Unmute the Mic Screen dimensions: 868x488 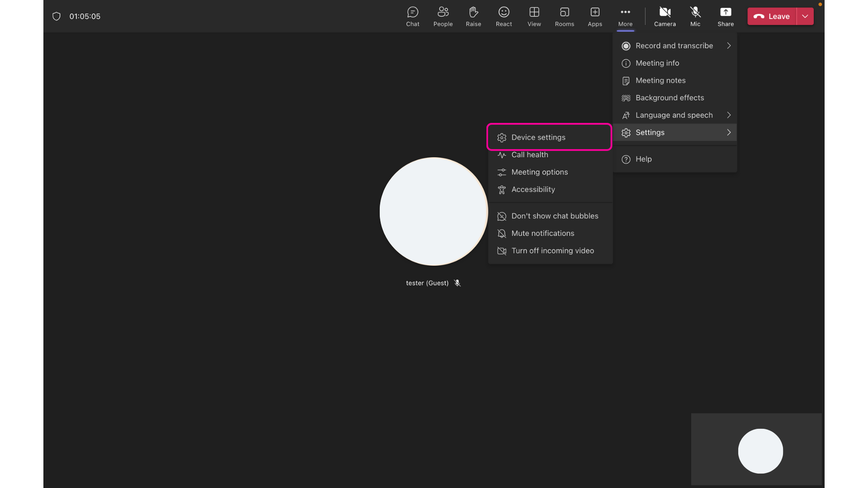tap(694, 16)
